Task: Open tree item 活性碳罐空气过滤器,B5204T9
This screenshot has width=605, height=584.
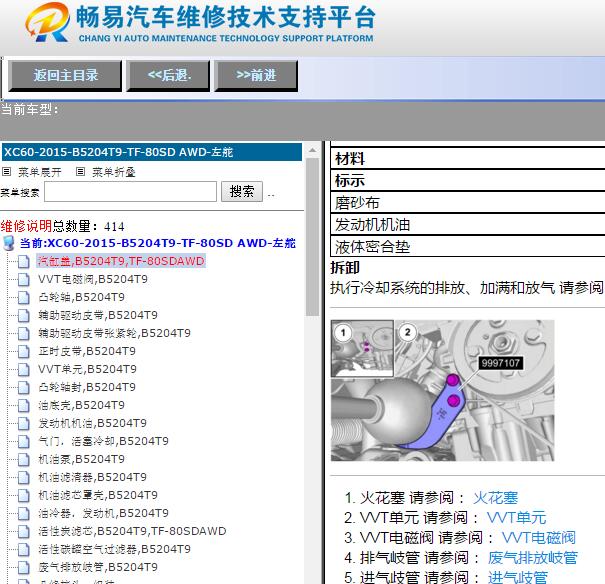Action: point(115,549)
